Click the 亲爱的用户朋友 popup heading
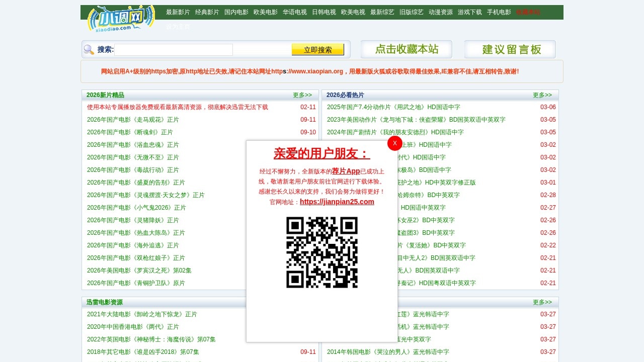Screen dimensions: 644x362 pos(322,153)
